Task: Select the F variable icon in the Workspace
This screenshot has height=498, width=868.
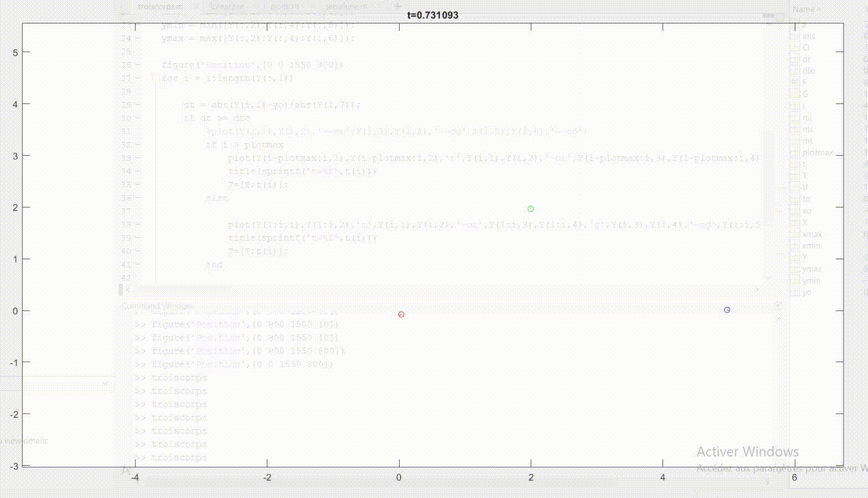Action: 794,82
